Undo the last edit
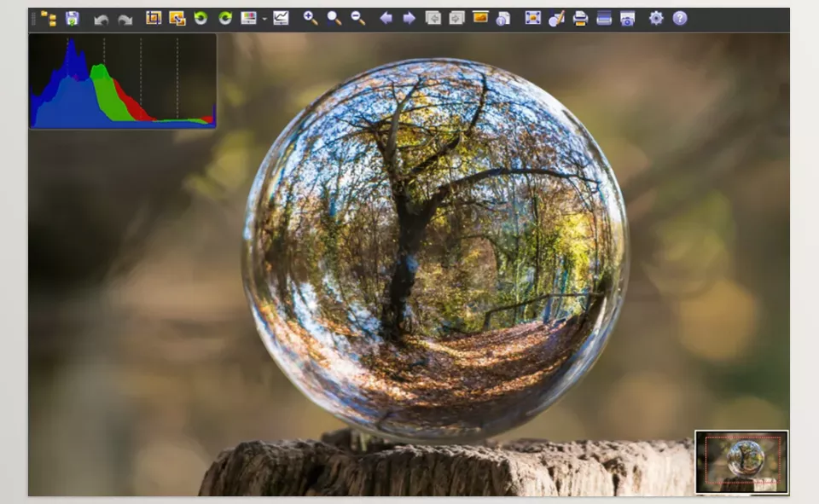The image size is (819, 504). click(x=101, y=16)
